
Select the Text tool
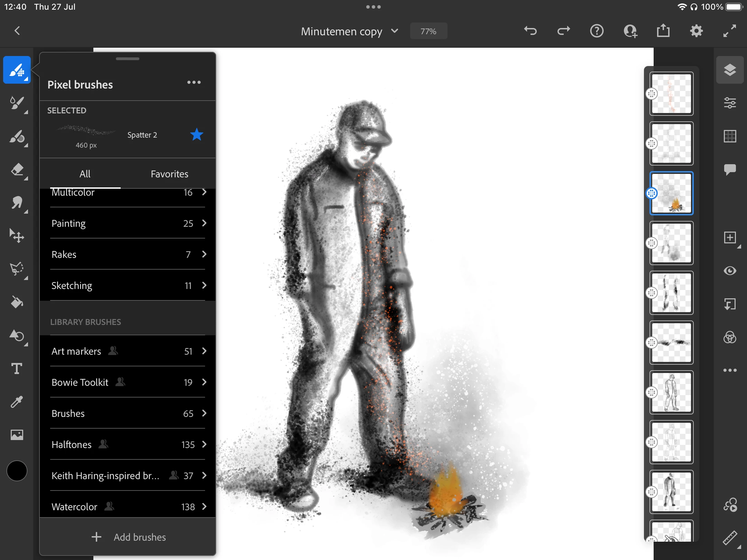coord(17,369)
